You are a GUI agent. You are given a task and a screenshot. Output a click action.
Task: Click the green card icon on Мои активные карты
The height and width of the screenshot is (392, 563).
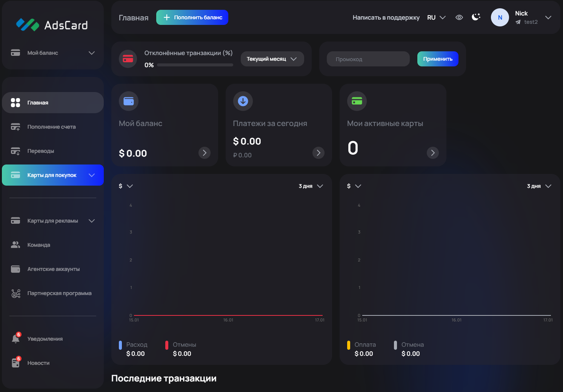point(357,101)
